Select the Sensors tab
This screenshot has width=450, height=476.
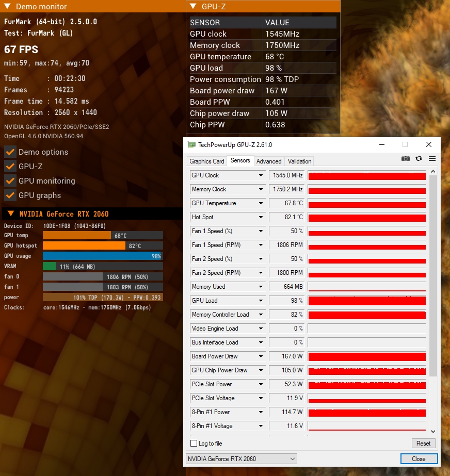[x=240, y=160]
